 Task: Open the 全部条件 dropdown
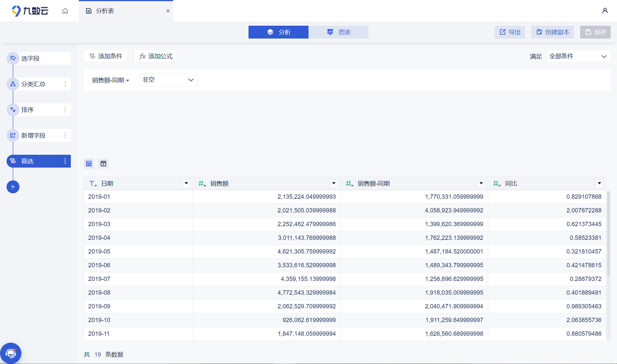(x=578, y=56)
